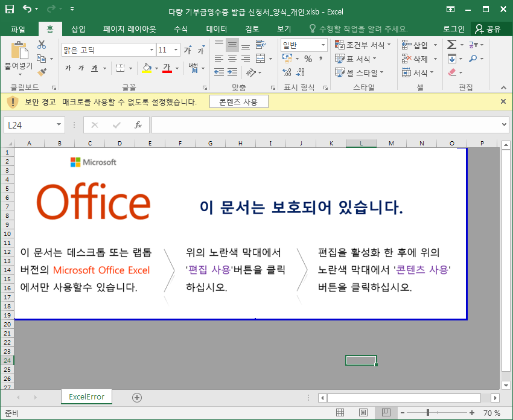Decrease font size button
The image size is (513, 420).
point(200,49)
